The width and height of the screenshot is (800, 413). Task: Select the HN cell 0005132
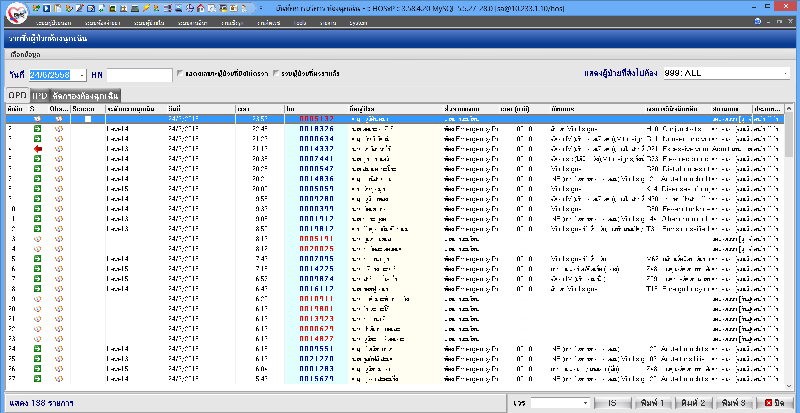(x=316, y=119)
